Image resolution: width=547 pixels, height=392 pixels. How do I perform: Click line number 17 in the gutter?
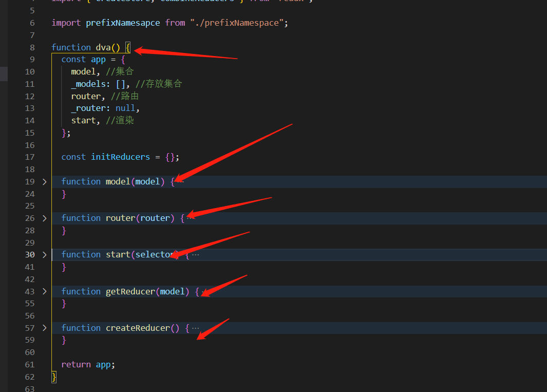(30, 157)
